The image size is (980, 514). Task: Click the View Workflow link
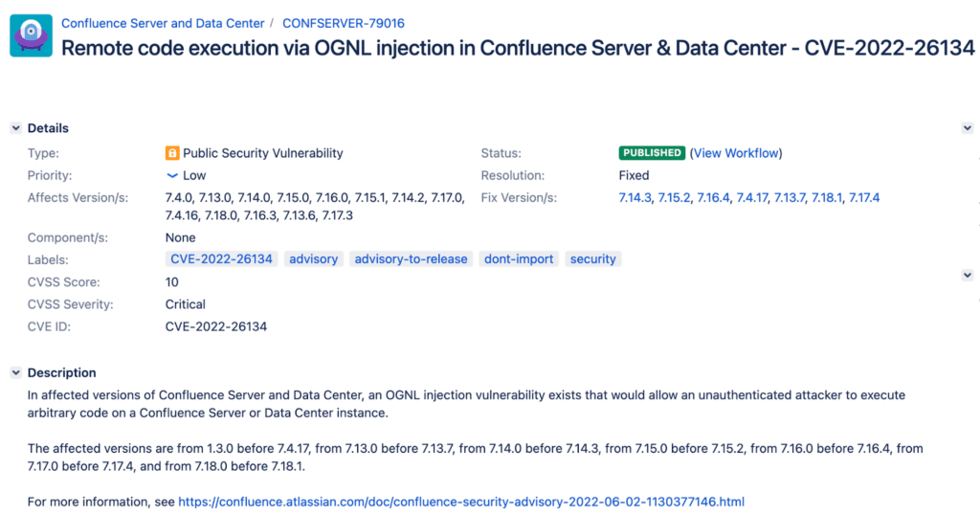coord(736,153)
